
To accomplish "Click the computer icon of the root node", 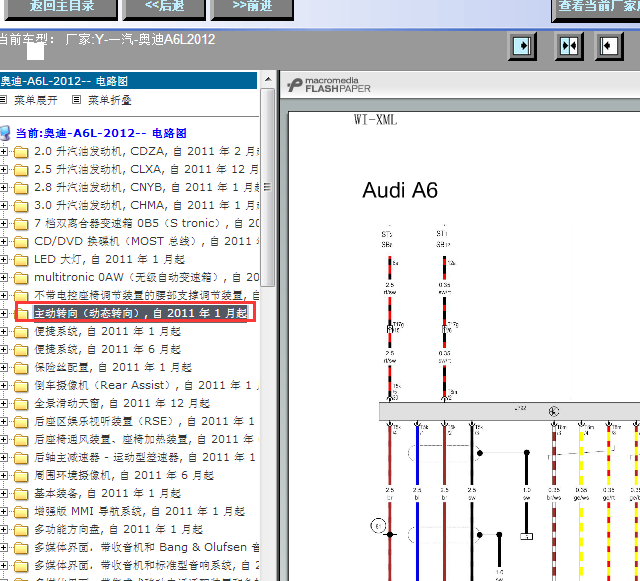I will pyautogui.click(x=5, y=133).
